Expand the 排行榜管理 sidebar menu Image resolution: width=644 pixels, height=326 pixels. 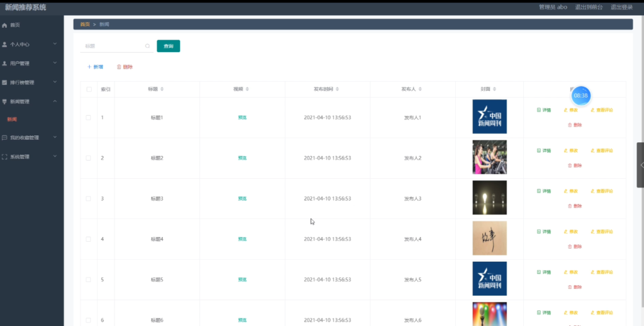point(31,82)
